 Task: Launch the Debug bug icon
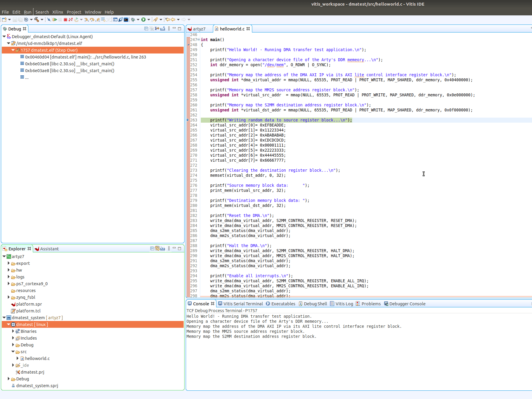point(133,20)
